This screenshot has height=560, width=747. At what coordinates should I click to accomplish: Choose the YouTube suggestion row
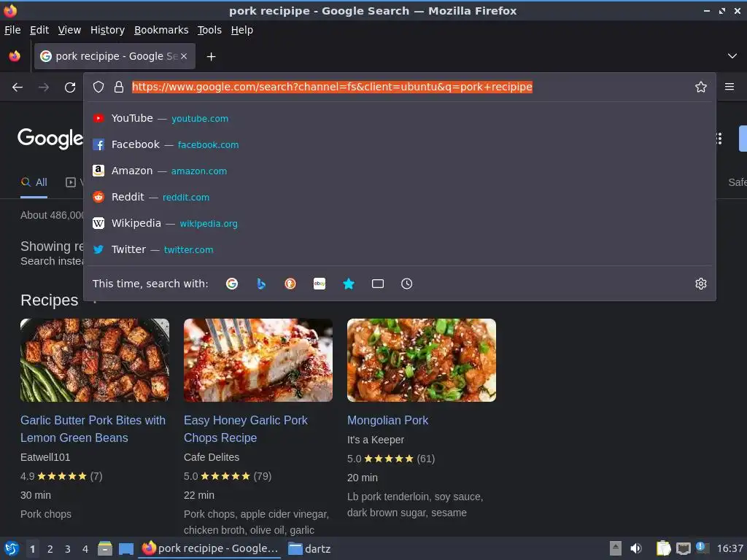pos(400,118)
